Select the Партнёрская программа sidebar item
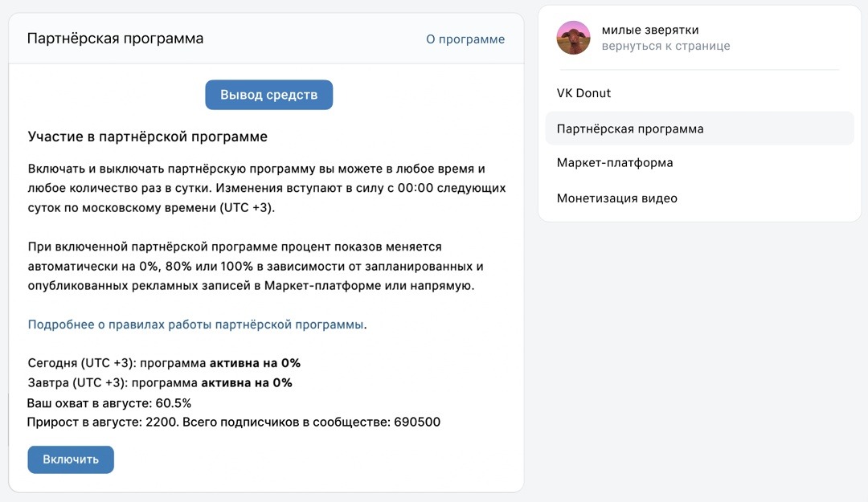 [629, 128]
